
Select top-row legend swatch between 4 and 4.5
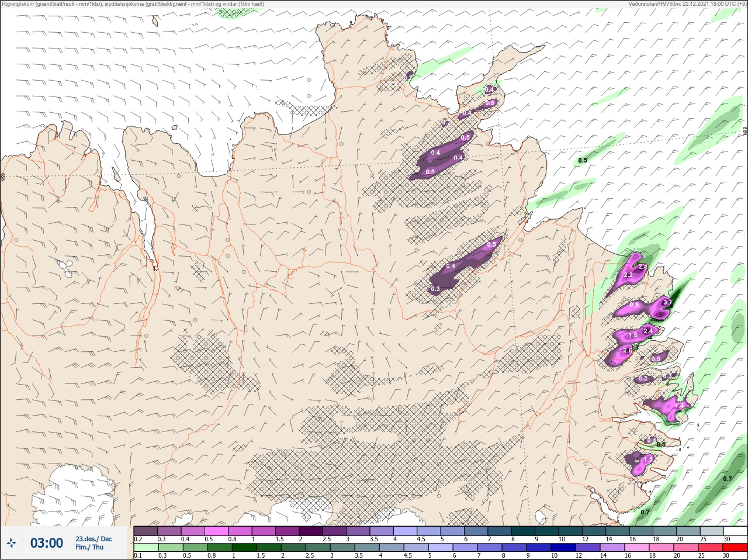pyautogui.click(x=406, y=531)
